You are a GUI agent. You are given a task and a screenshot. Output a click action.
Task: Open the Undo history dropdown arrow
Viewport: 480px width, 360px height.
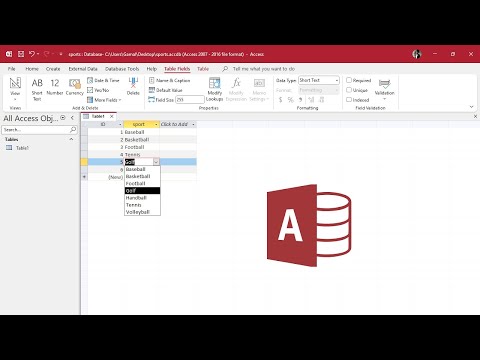click(x=38, y=54)
